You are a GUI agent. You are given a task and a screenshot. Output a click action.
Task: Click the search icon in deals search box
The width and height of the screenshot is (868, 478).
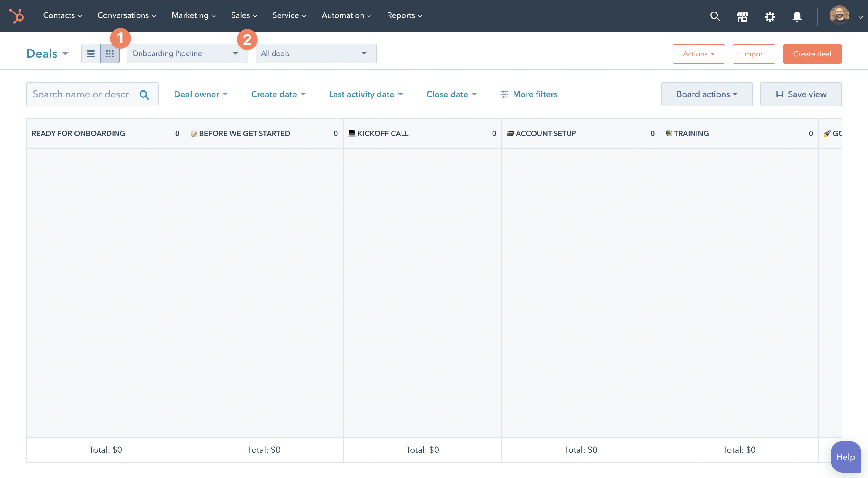(x=144, y=95)
